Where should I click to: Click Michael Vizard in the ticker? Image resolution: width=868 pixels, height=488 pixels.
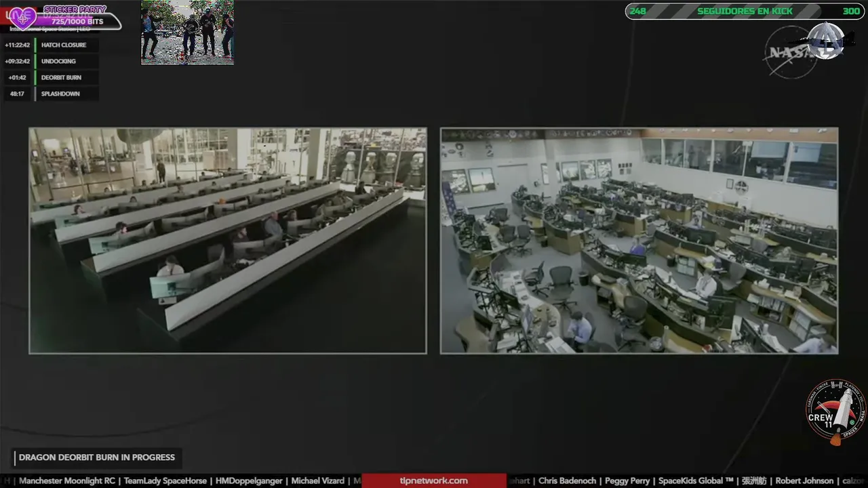[318, 481]
